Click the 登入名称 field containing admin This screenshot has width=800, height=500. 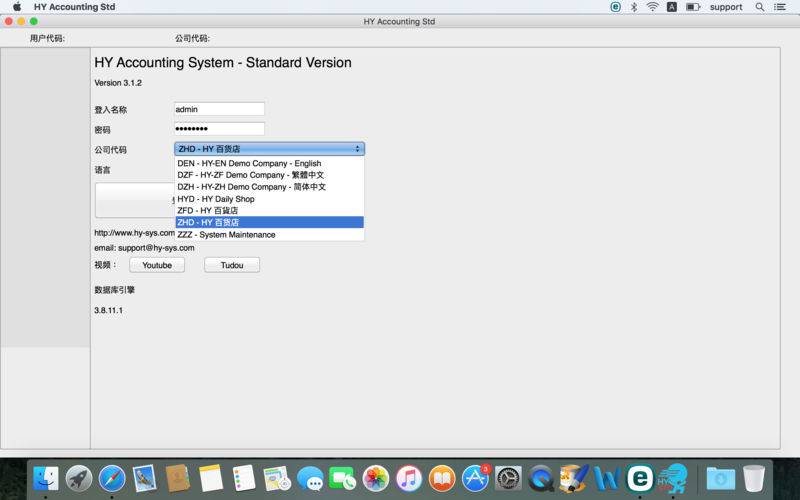click(219, 109)
